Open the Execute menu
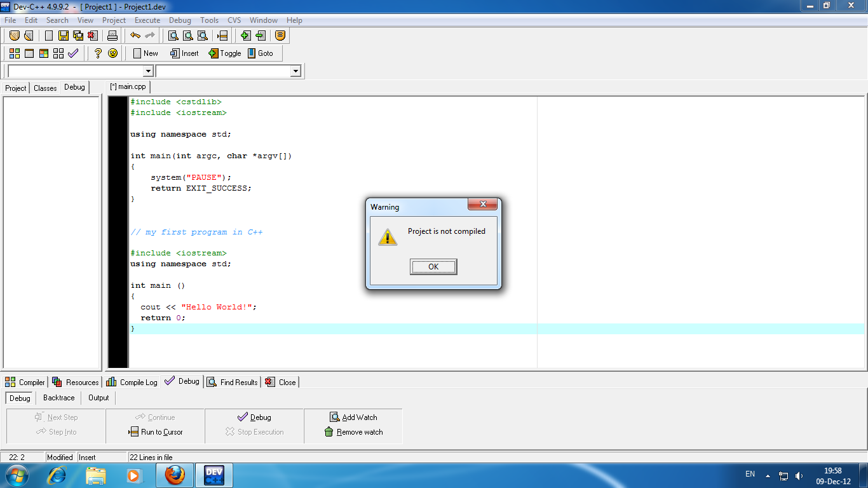868x488 pixels. (x=147, y=20)
